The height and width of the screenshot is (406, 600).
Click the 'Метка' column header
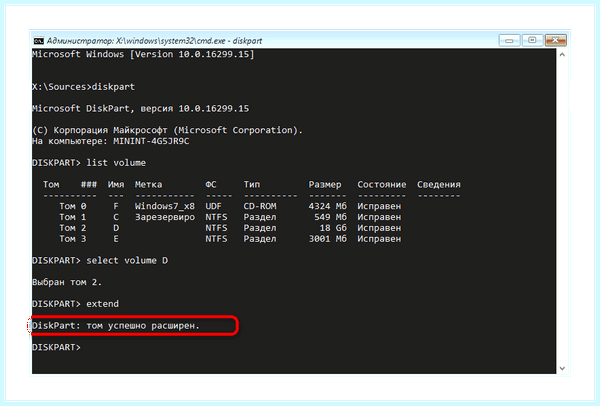click(148, 184)
